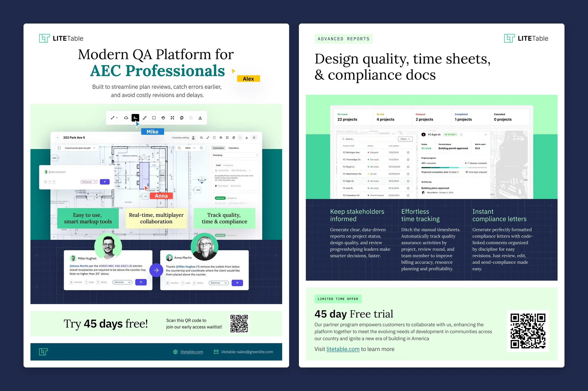Star the FC Westheimer Rd. project
The image size is (588, 391).
tap(408, 174)
